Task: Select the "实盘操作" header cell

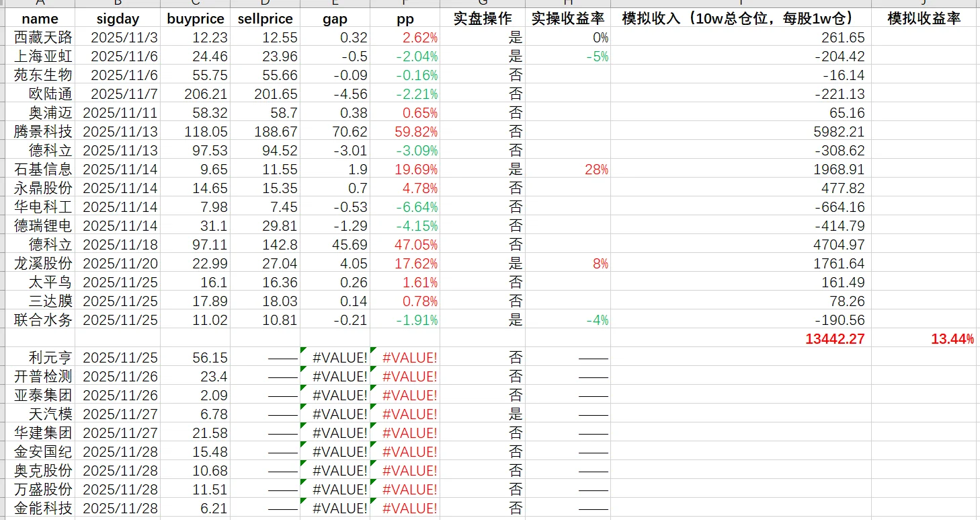Action: 483,18
